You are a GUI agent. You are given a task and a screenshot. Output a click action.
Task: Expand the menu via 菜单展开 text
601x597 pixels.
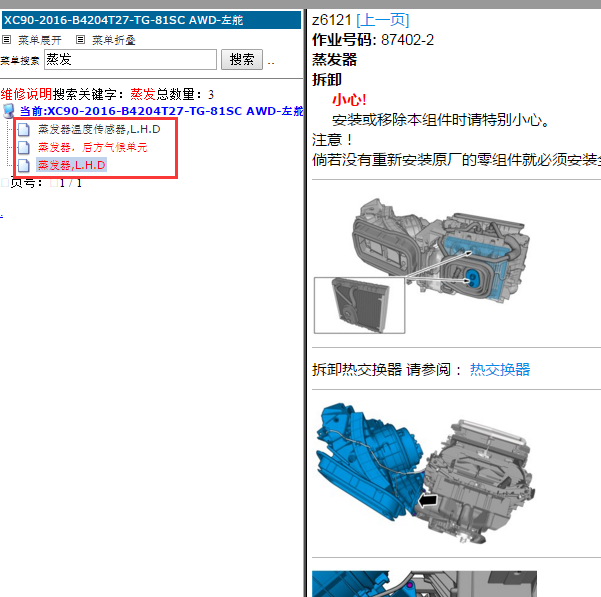tap(40, 40)
